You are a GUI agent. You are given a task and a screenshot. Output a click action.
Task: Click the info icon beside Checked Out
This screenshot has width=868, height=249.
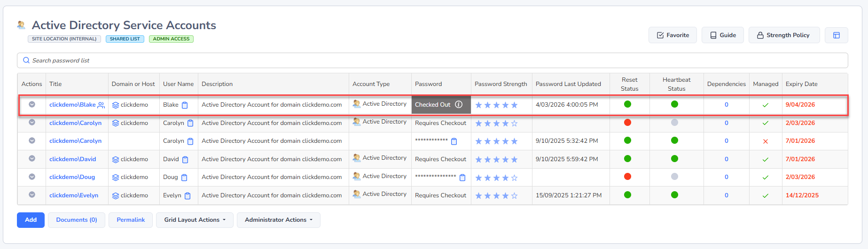(459, 105)
